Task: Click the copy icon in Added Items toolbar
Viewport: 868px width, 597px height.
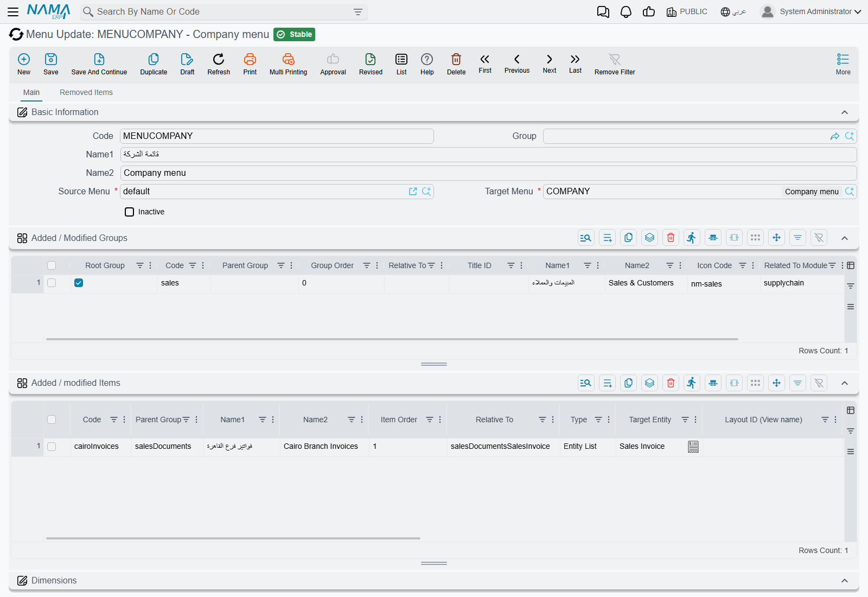Action: pyautogui.click(x=628, y=383)
